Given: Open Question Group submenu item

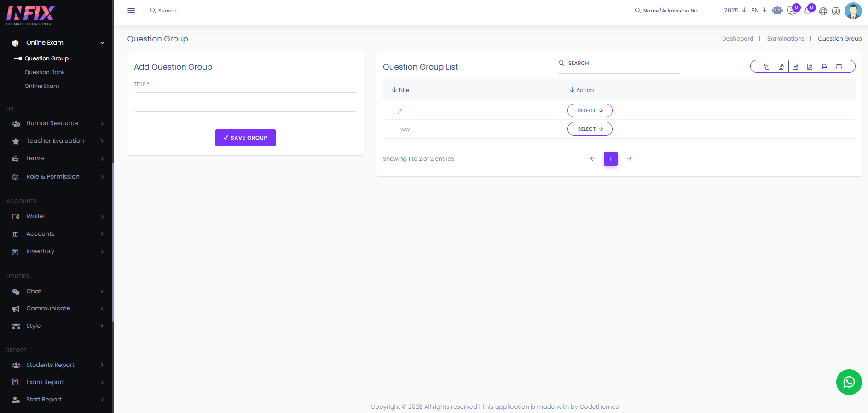Looking at the screenshot, I should click(46, 58).
